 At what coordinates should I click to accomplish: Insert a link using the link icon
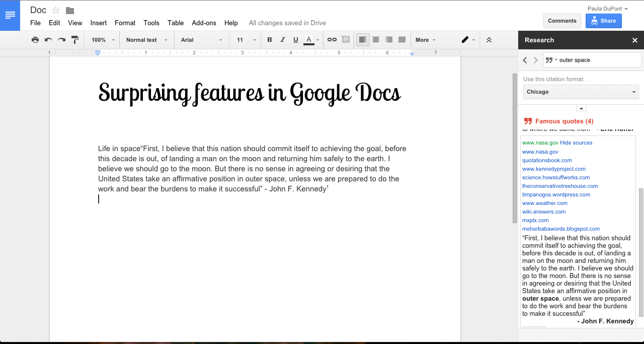tap(332, 40)
